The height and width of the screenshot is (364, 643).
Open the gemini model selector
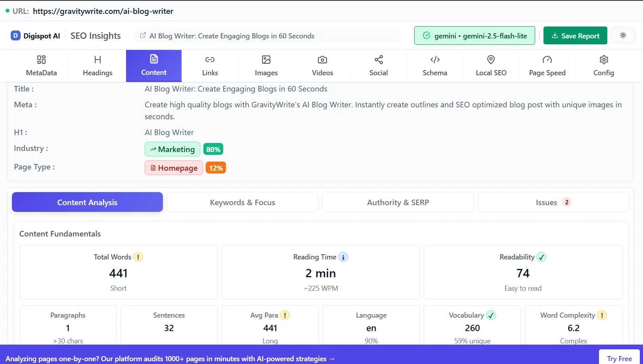tap(474, 35)
